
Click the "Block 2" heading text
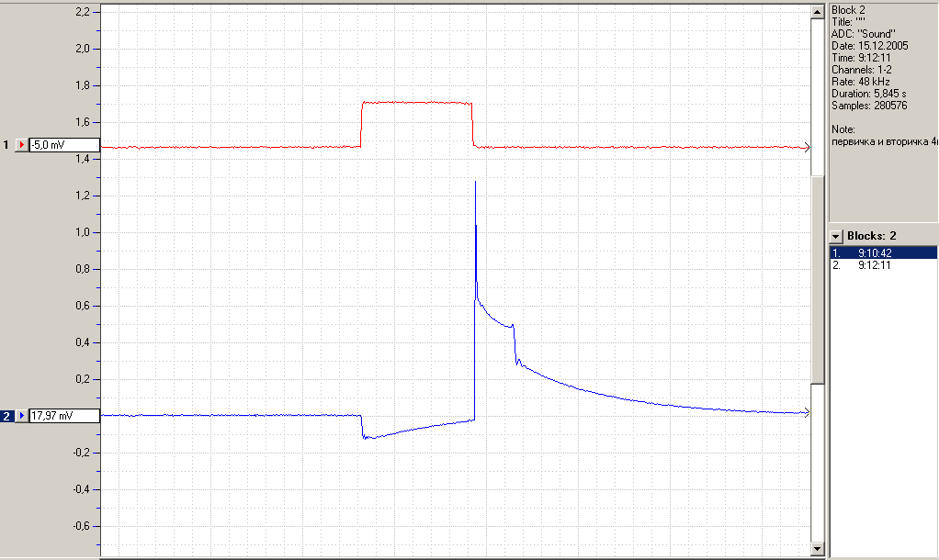(848, 10)
